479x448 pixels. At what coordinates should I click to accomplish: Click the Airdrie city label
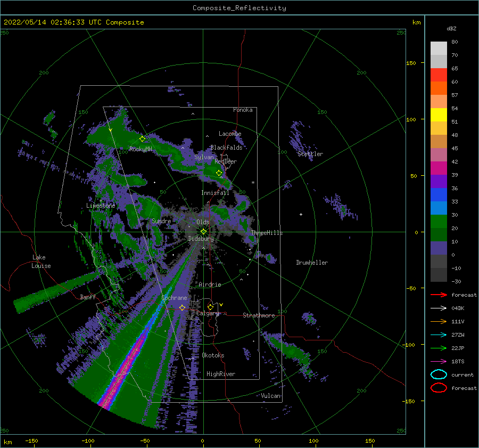(210, 284)
